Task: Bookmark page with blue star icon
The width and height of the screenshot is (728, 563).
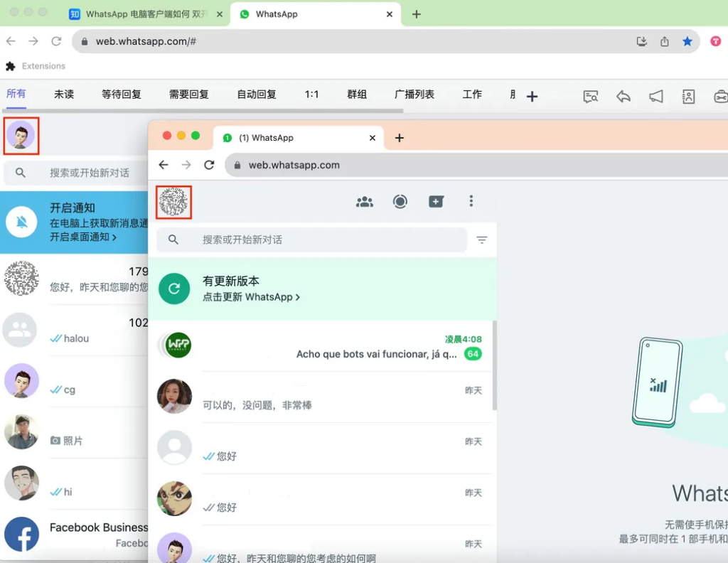Action: [x=687, y=41]
